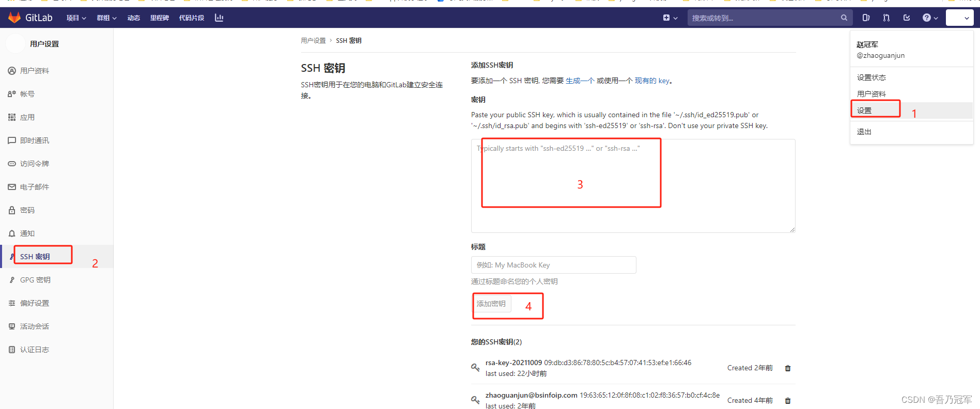Focus the 搜索或转到 search box
Screen dimensions: 980x409
click(770, 18)
